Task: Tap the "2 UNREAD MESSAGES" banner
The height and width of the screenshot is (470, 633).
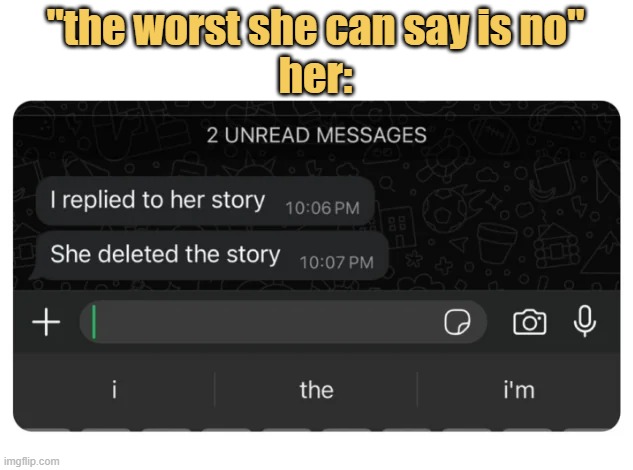Action: click(316, 135)
